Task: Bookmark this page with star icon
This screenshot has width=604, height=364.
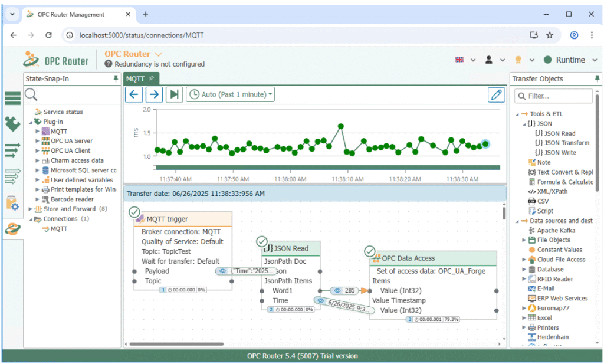Action: (x=550, y=35)
